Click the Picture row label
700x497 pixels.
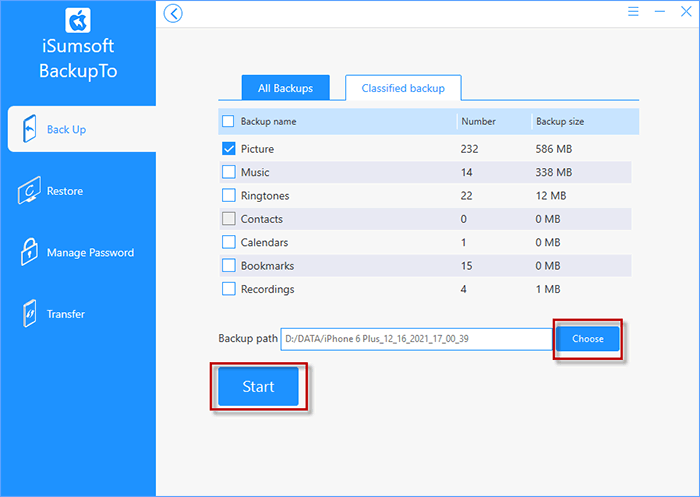258,149
